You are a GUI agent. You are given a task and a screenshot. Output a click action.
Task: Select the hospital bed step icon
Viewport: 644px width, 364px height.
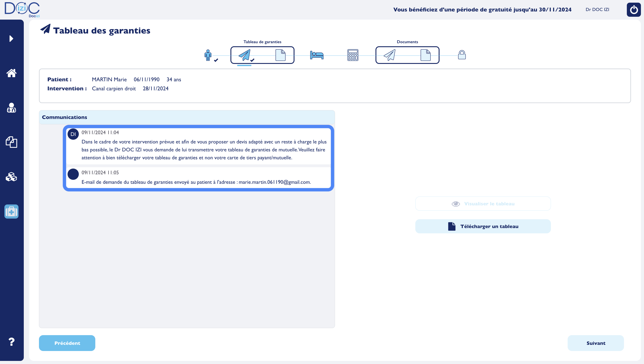(x=317, y=55)
